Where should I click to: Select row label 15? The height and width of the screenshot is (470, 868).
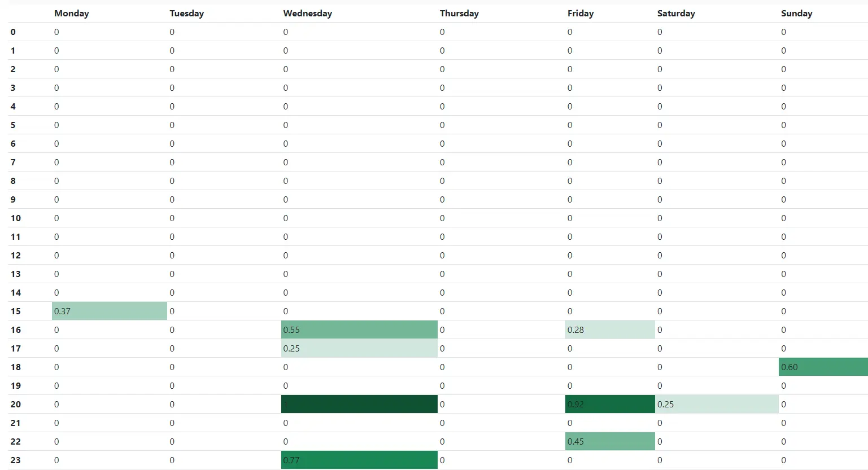coord(16,311)
